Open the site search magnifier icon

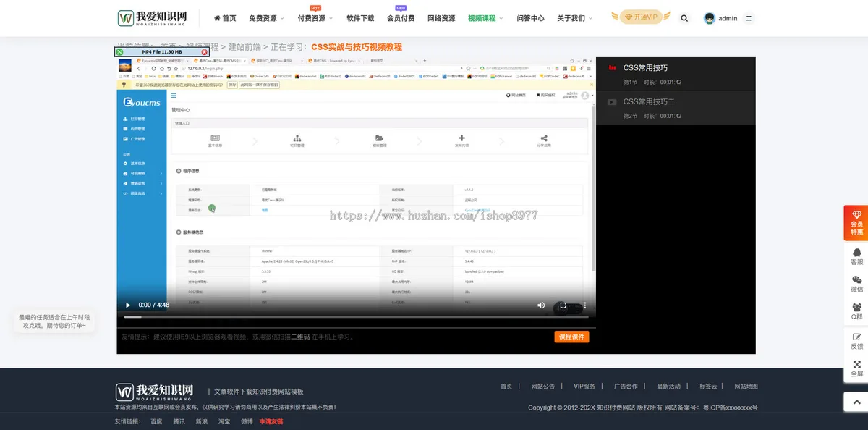tap(684, 18)
